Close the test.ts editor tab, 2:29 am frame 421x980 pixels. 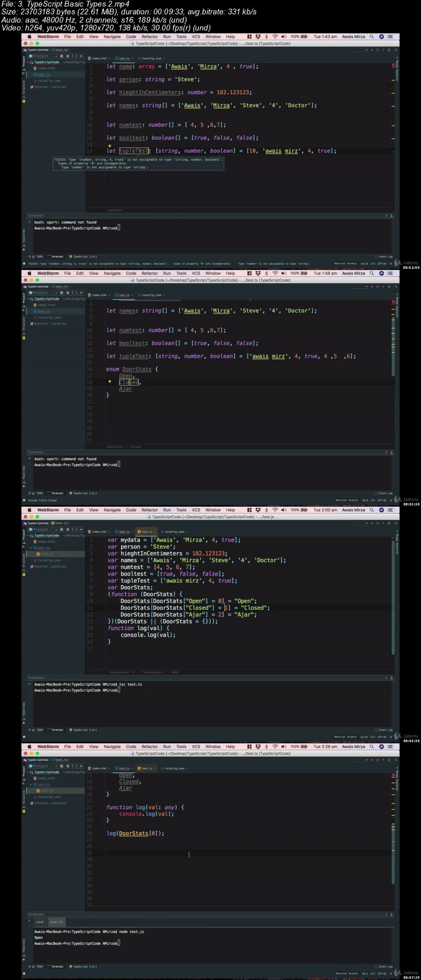coord(132,768)
